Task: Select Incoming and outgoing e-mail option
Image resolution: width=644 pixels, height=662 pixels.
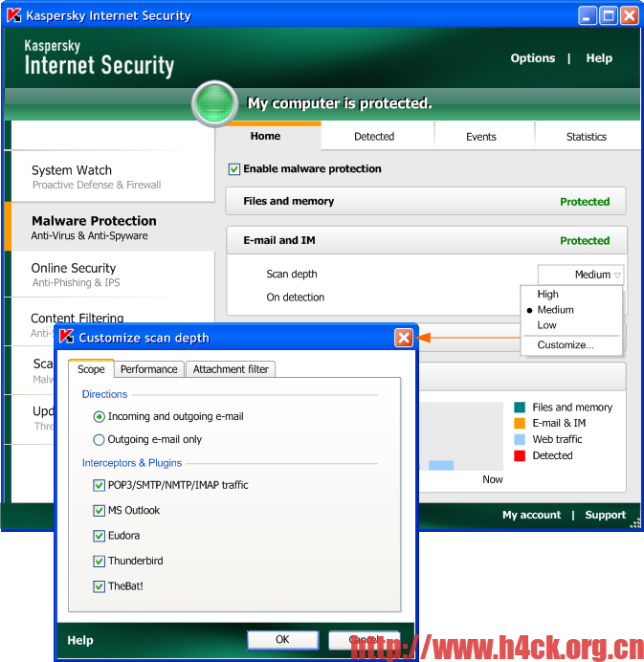Action: click(99, 417)
